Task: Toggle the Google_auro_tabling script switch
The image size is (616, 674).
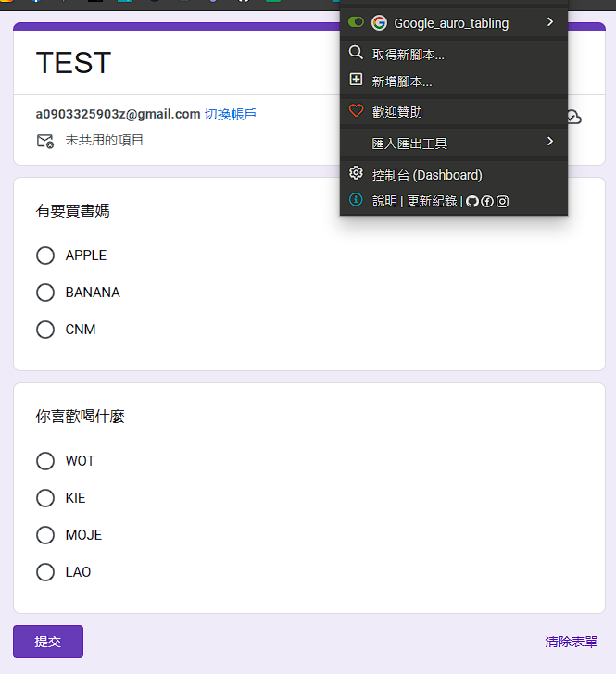Action: point(356,22)
